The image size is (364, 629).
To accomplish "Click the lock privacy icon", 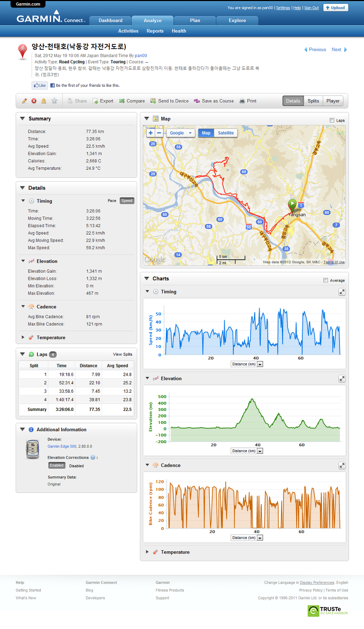I will [44, 101].
